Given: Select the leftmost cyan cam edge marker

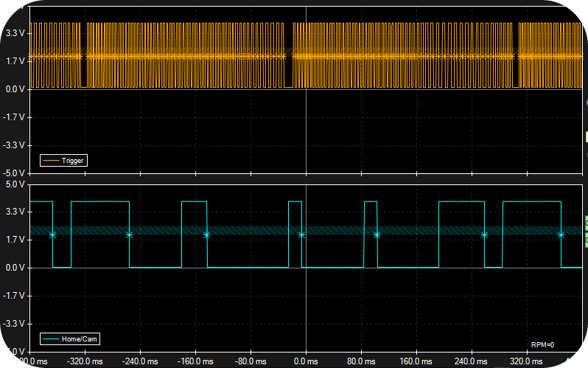Looking at the screenshot, I should 52,235.
